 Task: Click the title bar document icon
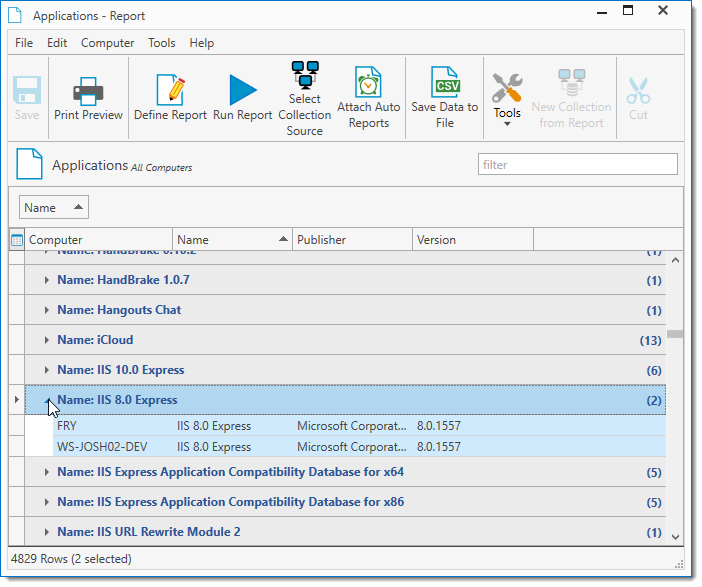coord(15,15)
